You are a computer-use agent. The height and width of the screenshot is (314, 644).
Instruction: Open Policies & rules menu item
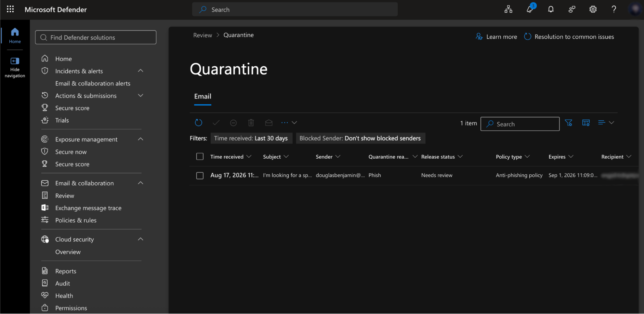(76, 220)
